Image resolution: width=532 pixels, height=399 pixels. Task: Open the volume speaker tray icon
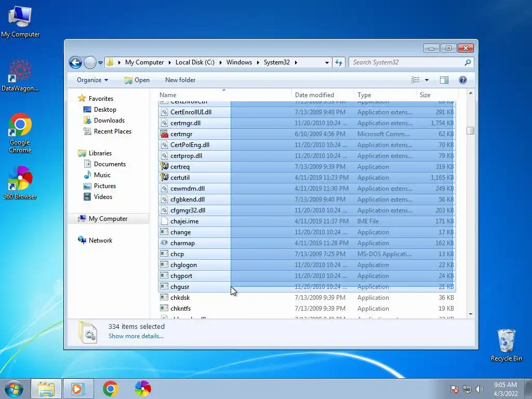tap(480, 389)
